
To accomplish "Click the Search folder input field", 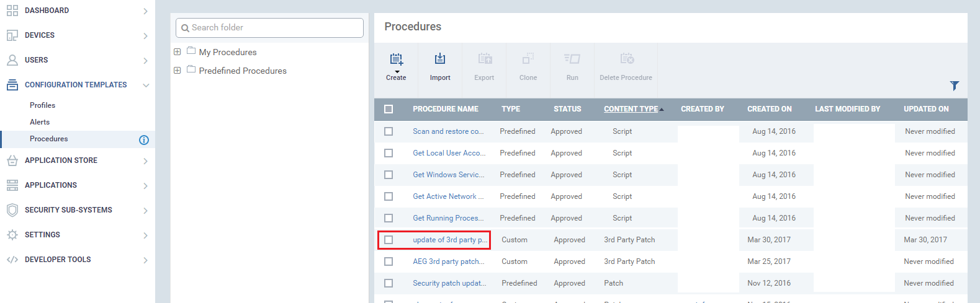I will pos(270,28).
